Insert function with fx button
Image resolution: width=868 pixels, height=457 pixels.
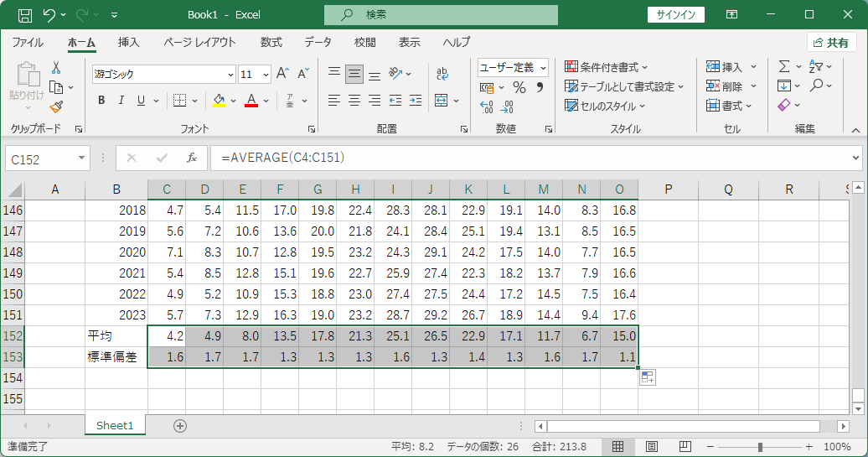[x=192, y=158]
